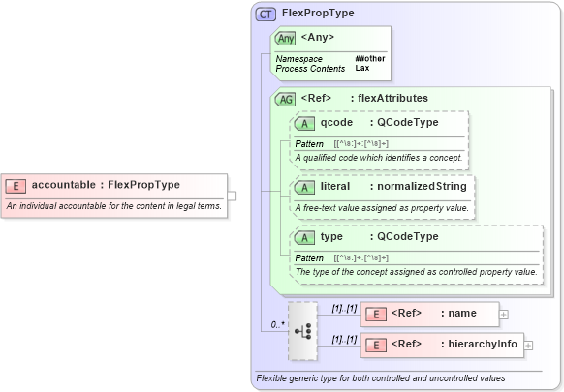This screenshot has height=392, width=564.
Task: Click the Lax process contents value
Action: tap(362, 68)
